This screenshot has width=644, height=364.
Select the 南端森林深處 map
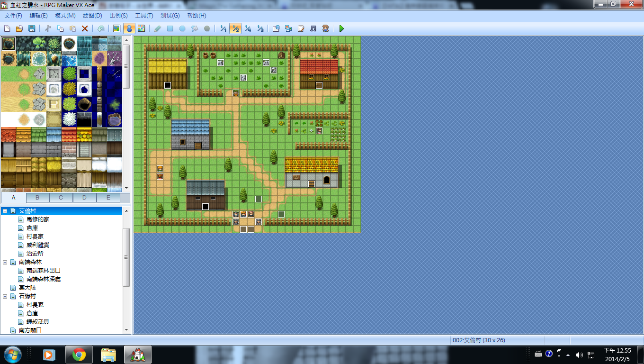44,279
